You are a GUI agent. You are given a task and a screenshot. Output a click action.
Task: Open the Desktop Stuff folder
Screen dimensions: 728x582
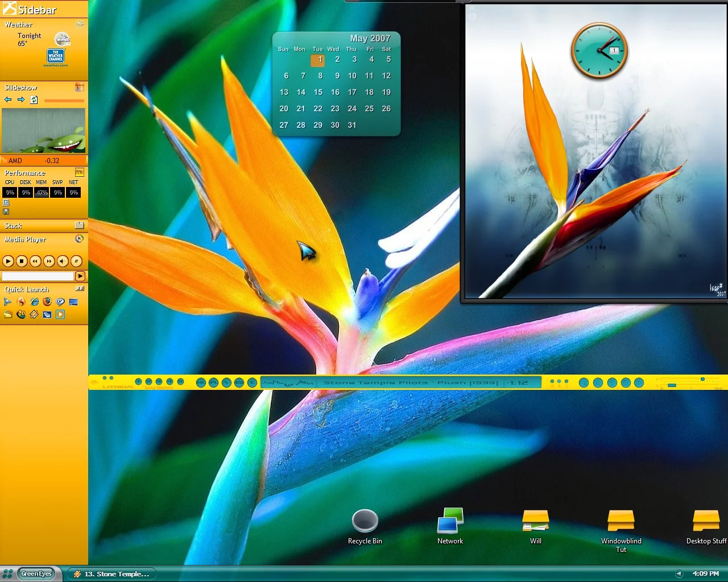click(706, 521)
